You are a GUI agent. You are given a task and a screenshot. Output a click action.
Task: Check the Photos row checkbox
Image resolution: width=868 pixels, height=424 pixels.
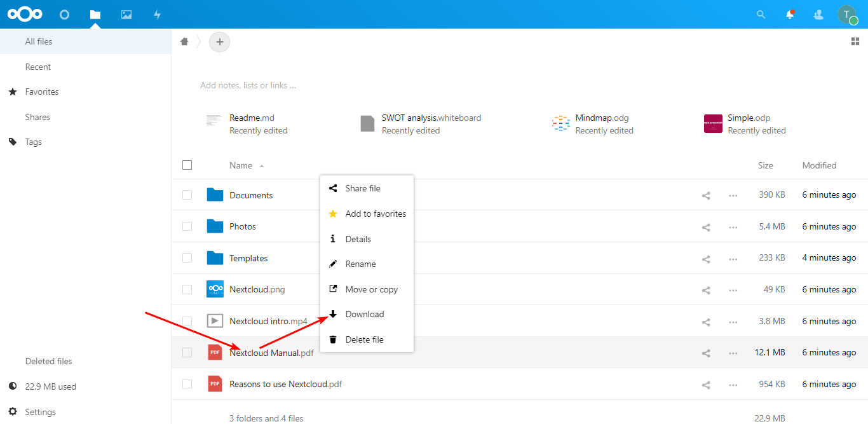coord(187,226)
